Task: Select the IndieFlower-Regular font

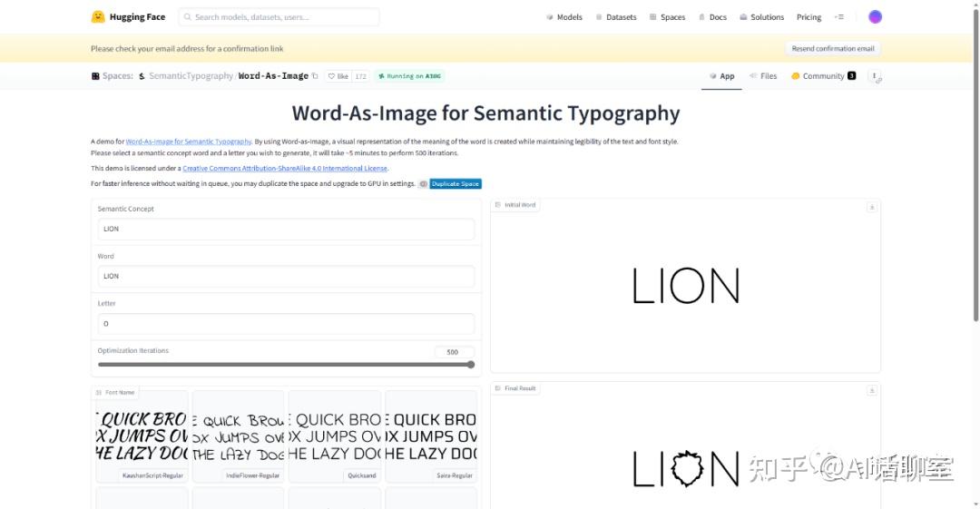Action: [x=238, y=436]
